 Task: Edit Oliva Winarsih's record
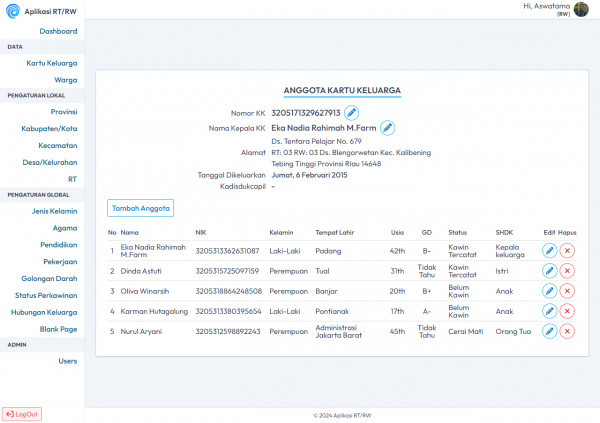coord(549,291)
